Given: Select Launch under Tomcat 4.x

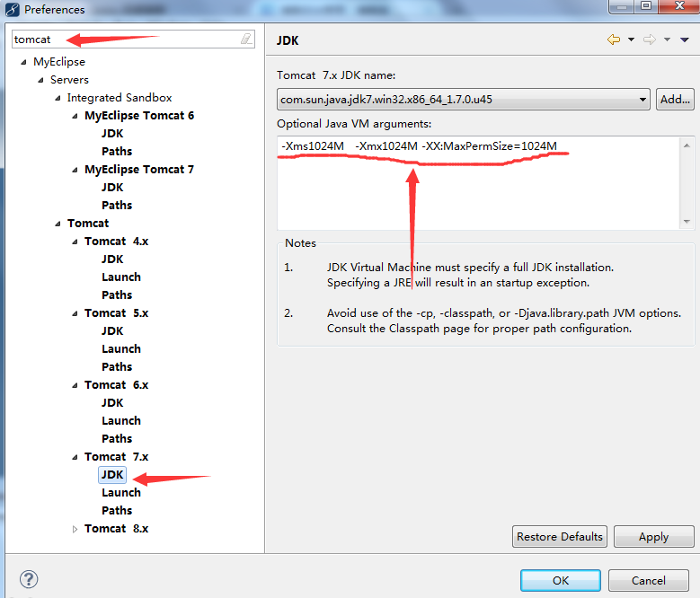Looking at the screenshot, I should click(x=121, y=277).
